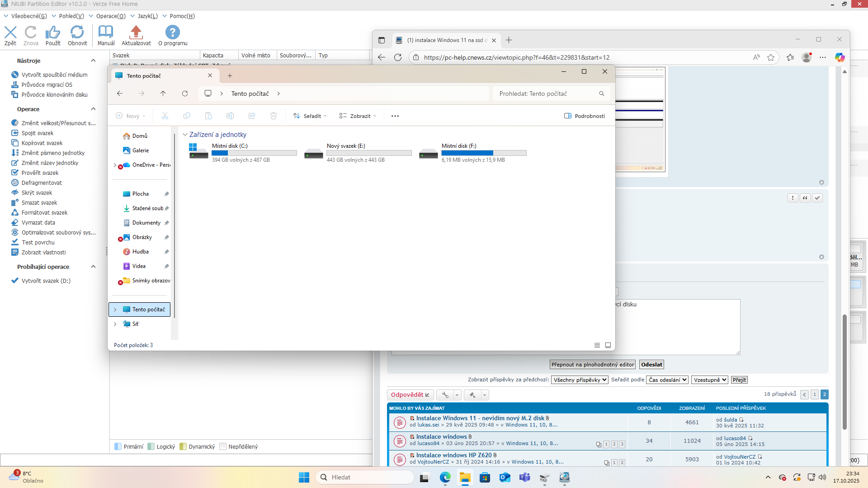This screenshot has width=868, height=488.
Task: Open Microsoft Edge from the taskbar
Action: pyautogui.click(x=445, y=478)
